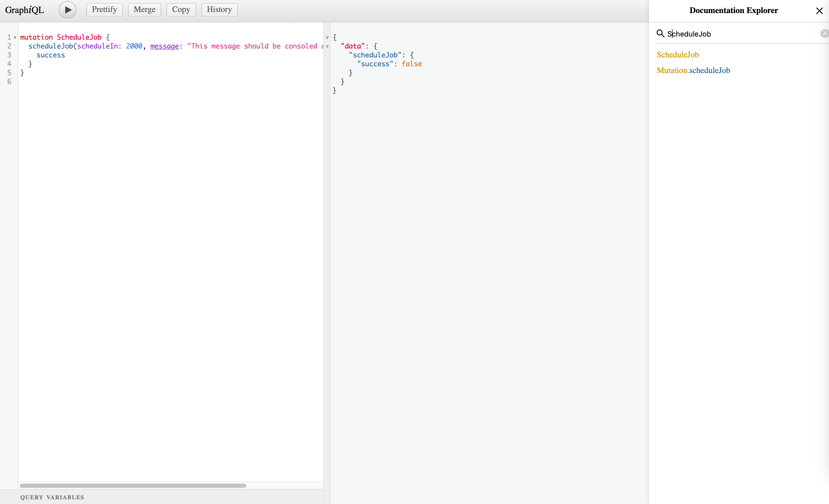The width and height of the screenshot is (829, 504).
Task: Click the Prettify button
Action: tap(104, 10)
